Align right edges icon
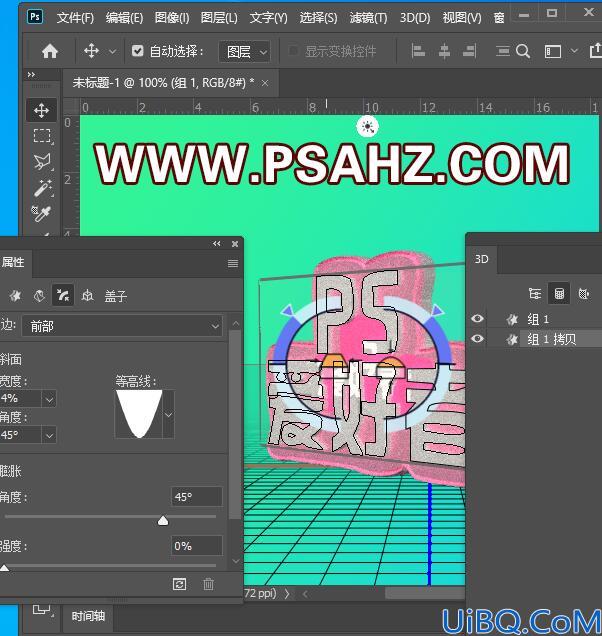 coord(469,52)
